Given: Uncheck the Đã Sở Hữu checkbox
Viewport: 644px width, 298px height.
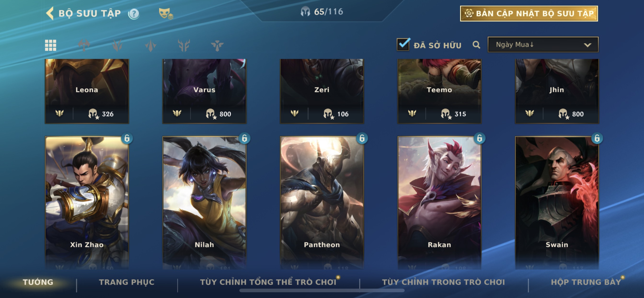Looking at the screenshot, I should 403,45.
